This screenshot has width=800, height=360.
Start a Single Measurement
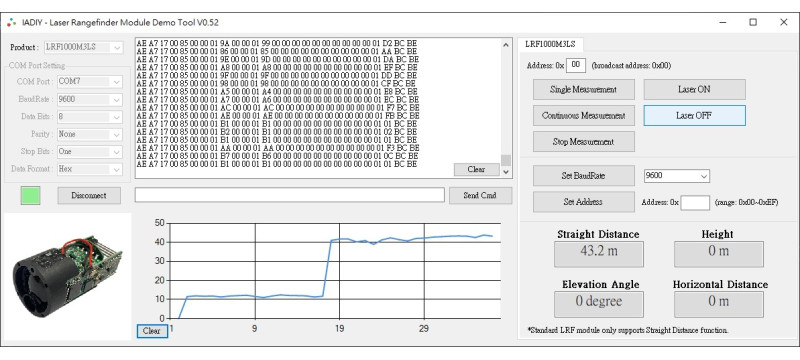584,89
